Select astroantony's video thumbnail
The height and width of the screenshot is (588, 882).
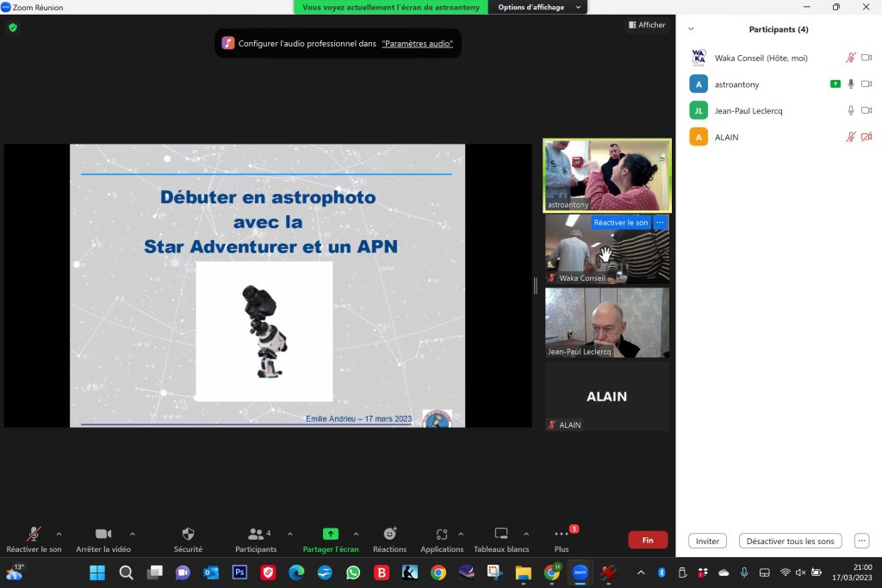coord(607,176)
